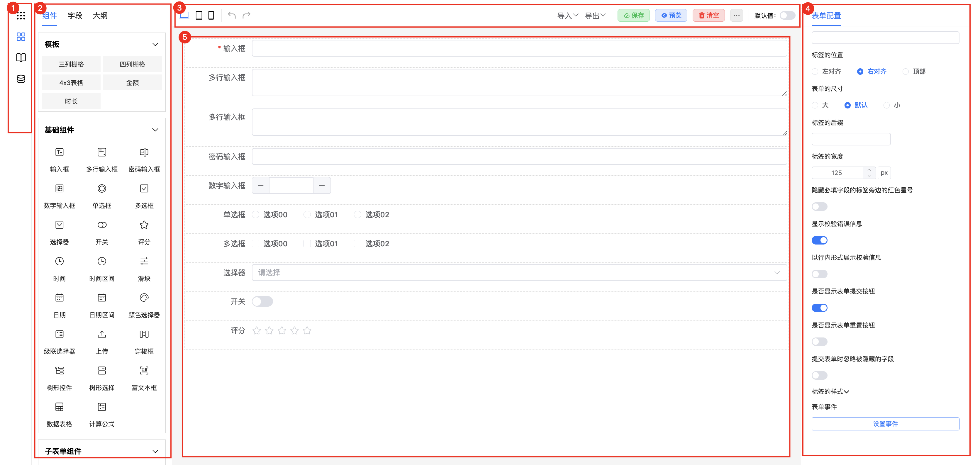Switch to mobile phone preview icon
Image resolution: width=980 pixels, height=465 pixels.
pos(211,15)
